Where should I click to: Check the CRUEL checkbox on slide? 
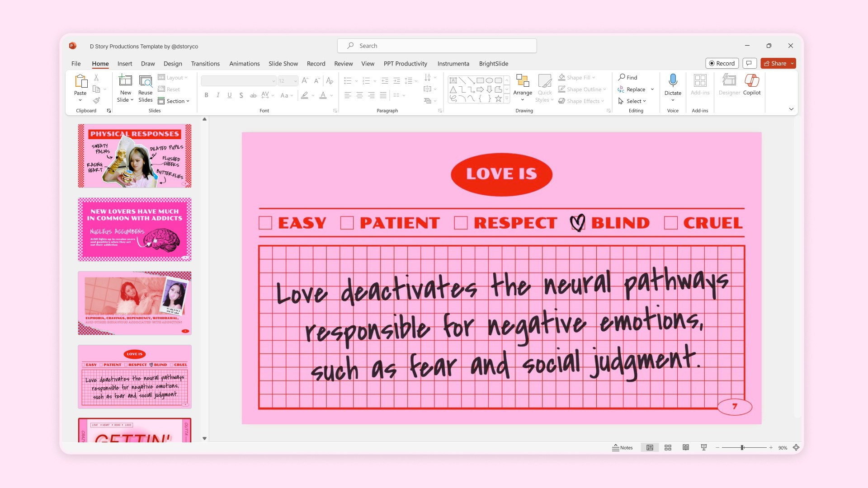[670, 223]
